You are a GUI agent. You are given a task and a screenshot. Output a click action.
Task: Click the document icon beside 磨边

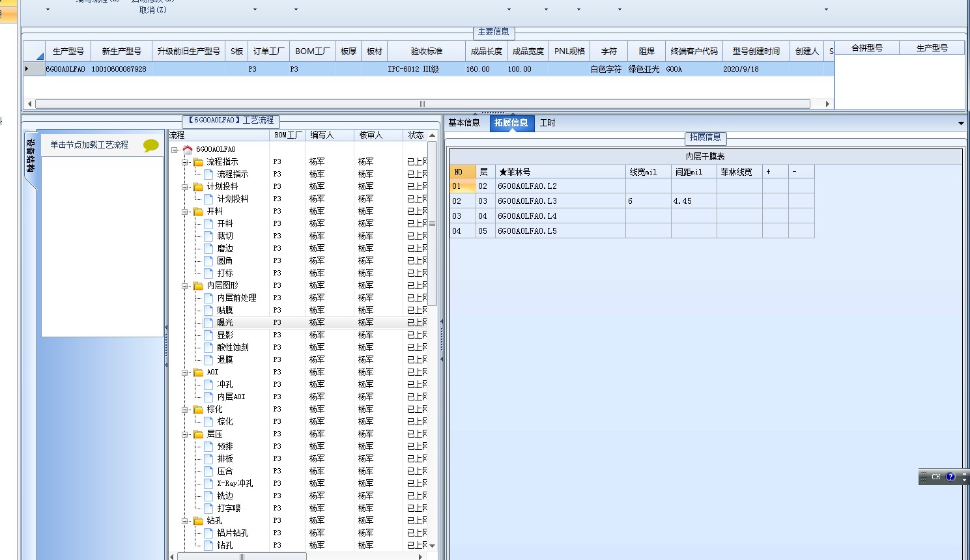pos(208,248)
